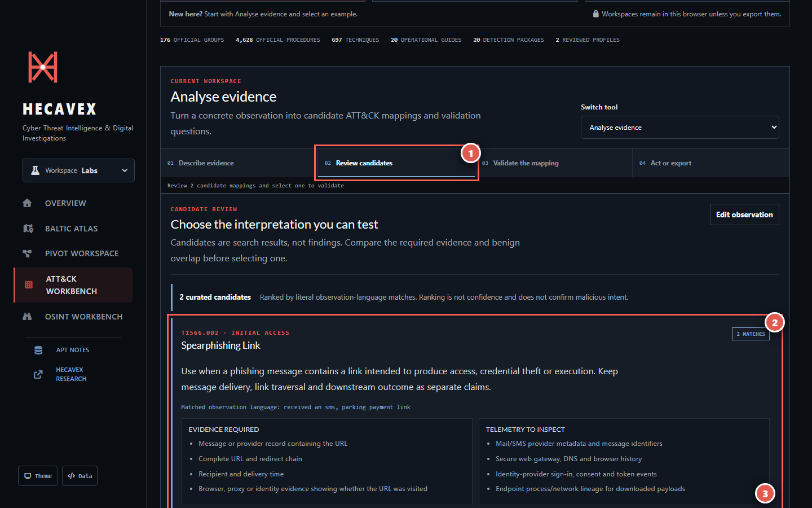Viewport: 812px width, 508px height.
Task: Click the APT Notes database icon
Action: coord(38,350)
